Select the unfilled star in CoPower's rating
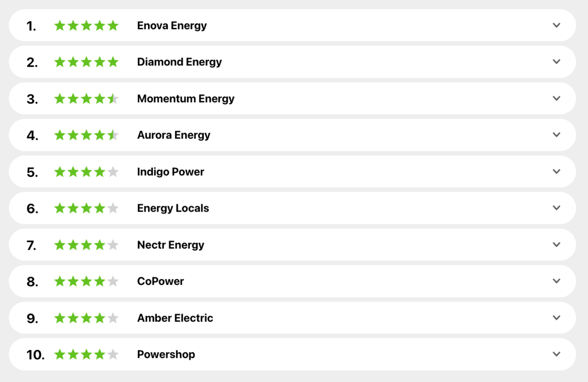Viewport: 588px width, 382px height. [x=114, y=281]
